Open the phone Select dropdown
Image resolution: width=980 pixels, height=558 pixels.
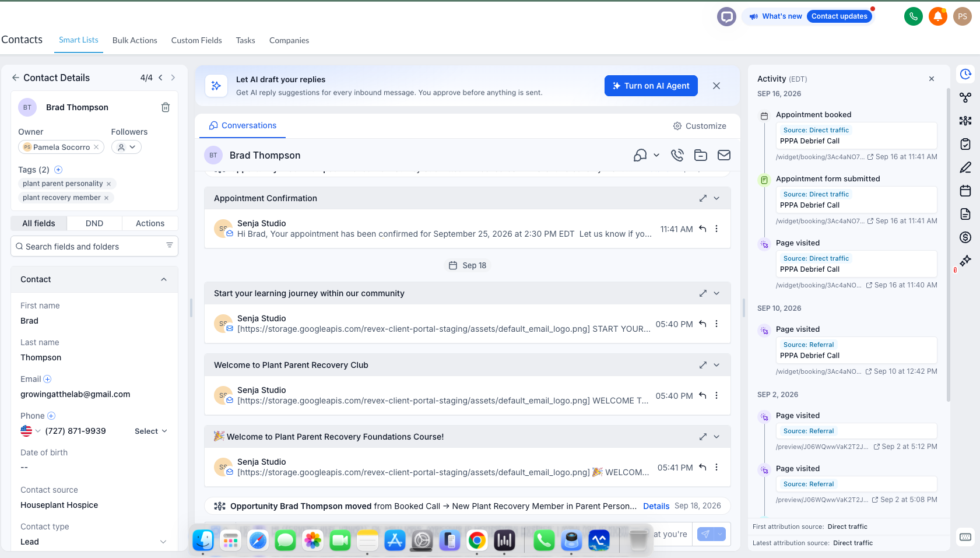pos(151,431)
